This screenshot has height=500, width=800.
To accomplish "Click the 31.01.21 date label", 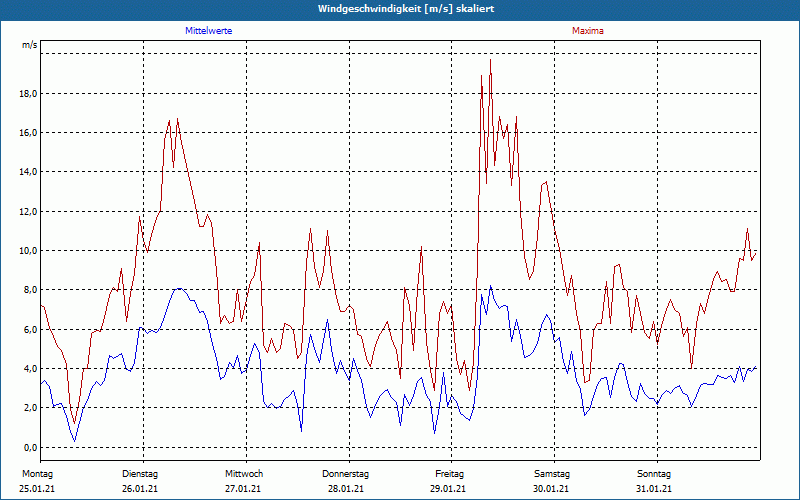I will click(654, 489).
